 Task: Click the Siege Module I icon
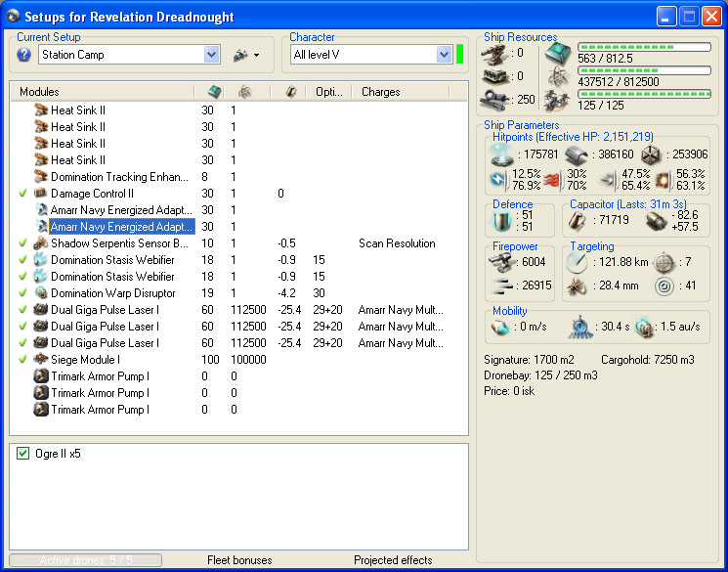(41, 360)
